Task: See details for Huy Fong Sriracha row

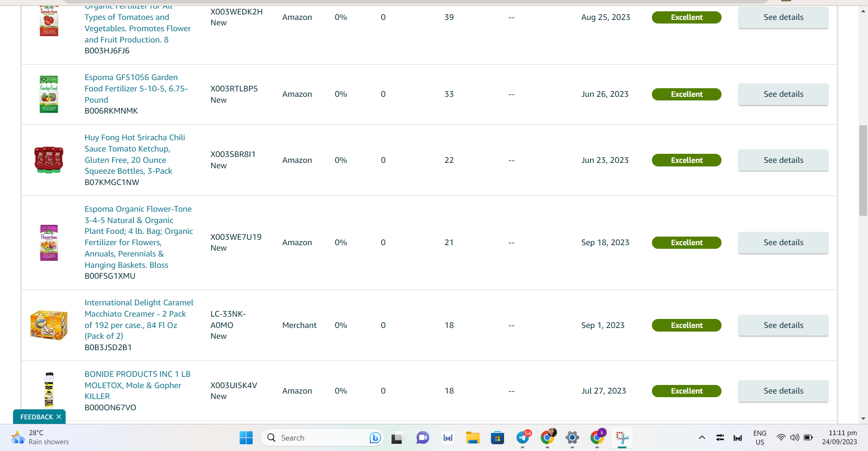Action: (783, 160)
